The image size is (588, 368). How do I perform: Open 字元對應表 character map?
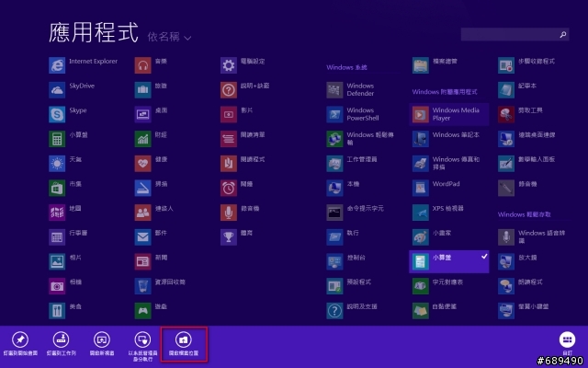pos(437,286)
